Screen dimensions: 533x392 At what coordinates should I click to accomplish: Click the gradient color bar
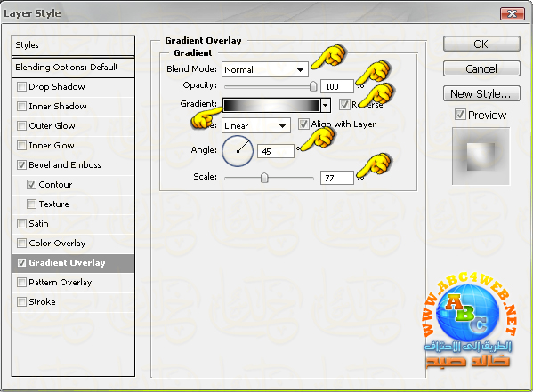(271, 105)
